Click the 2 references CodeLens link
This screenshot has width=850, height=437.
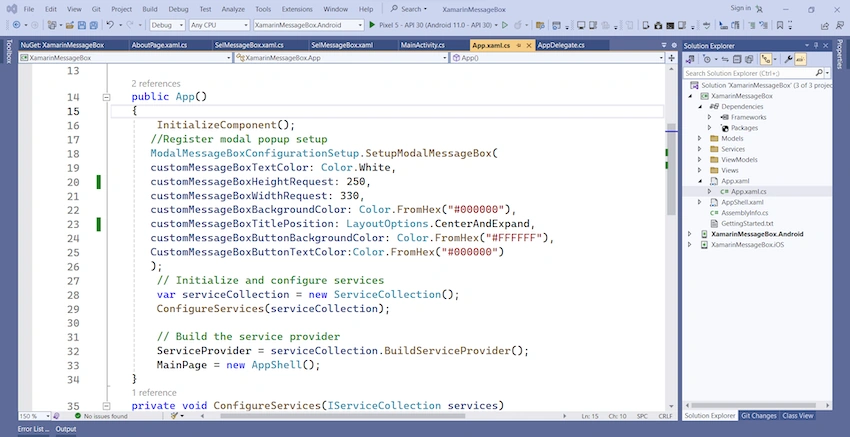(x=156, y=83)
